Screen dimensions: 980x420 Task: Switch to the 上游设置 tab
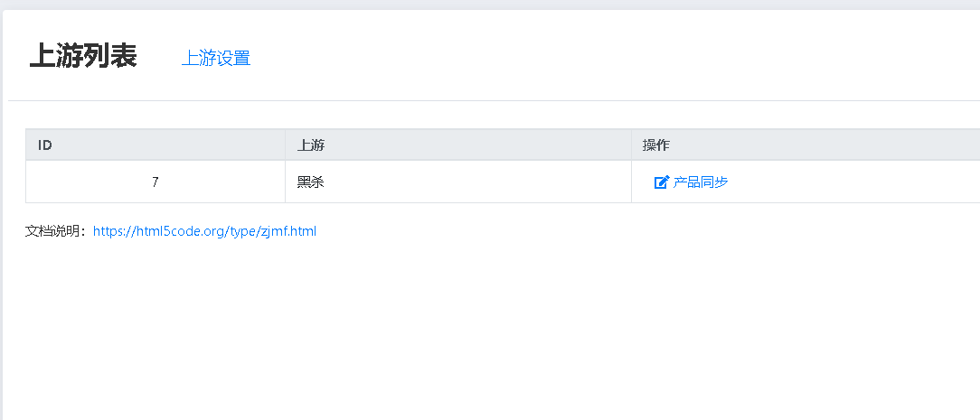[216, 58]
